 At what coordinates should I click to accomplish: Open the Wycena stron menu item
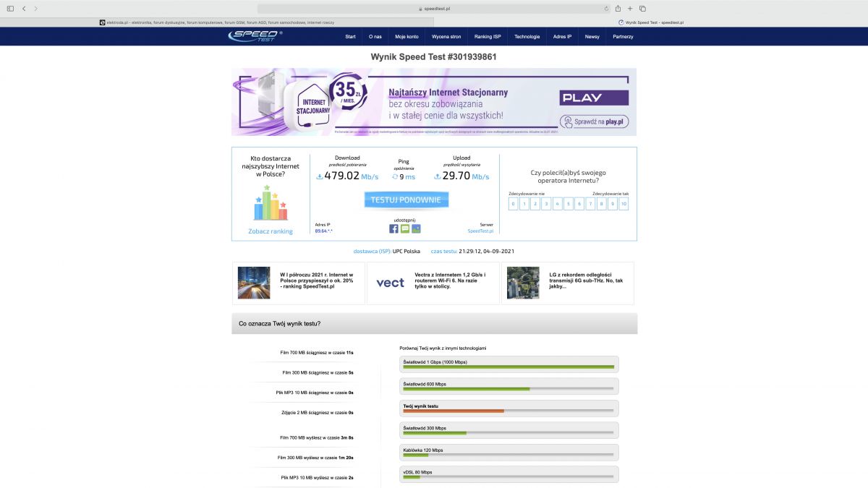(x=446, y=36)
